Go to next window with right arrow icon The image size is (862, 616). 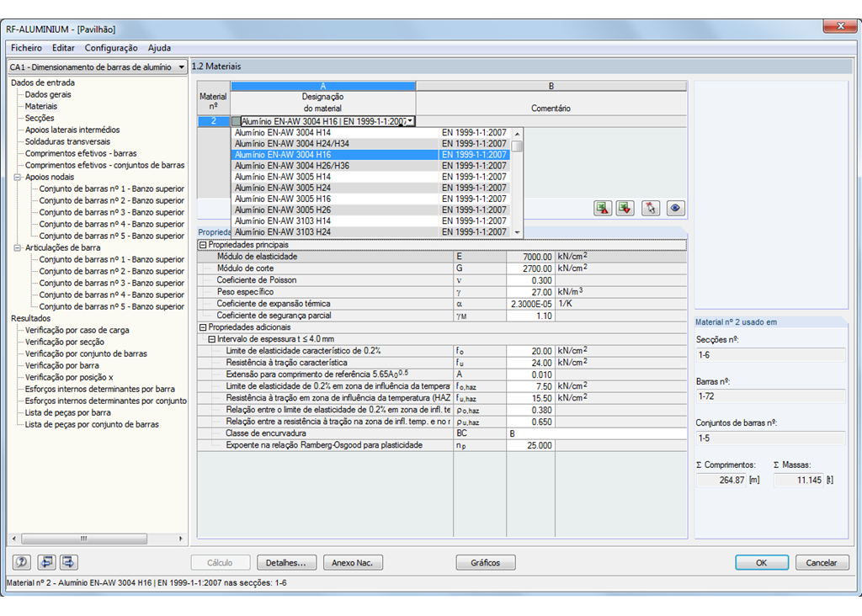[x=69, y=562]
